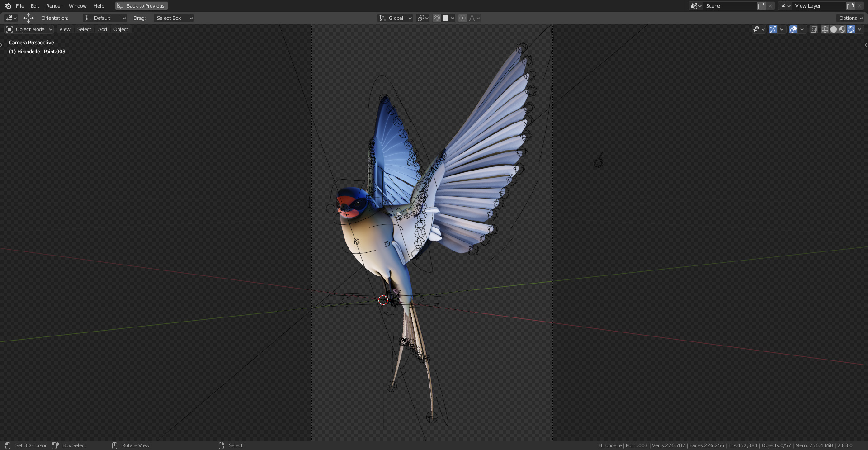868x450 pixels.
Task: Open the Window menu
Action: click(x=77, y=6)
